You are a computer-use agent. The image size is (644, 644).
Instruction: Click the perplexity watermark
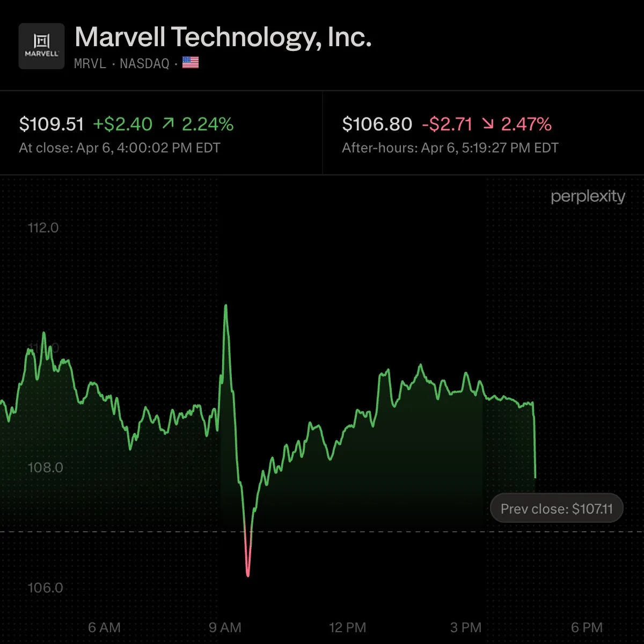(588, 196)
